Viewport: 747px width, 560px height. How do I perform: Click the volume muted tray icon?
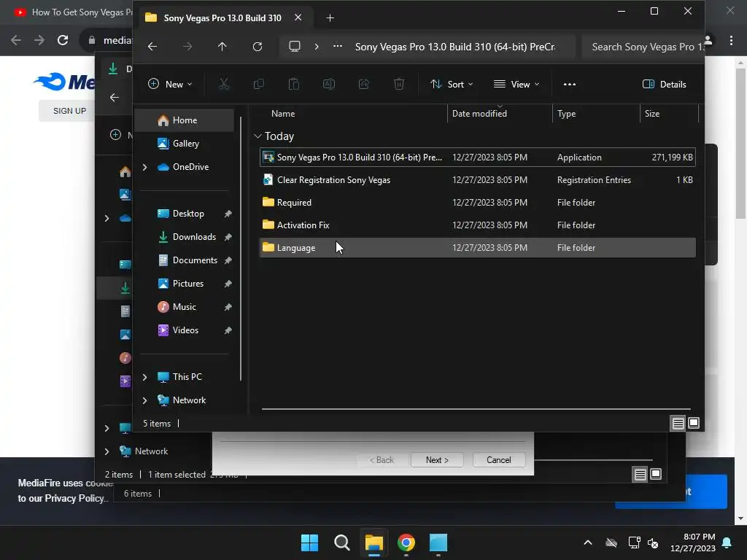(653, 542)
